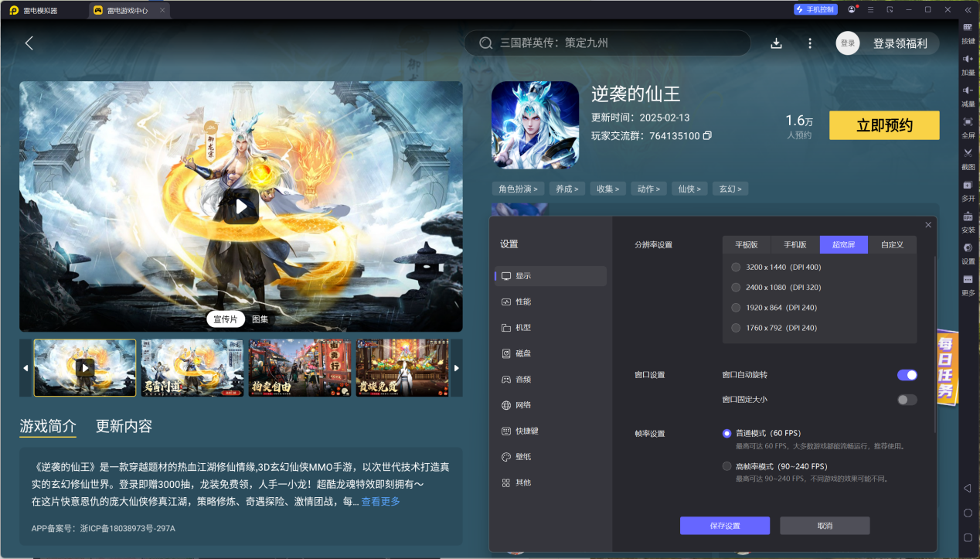The image size is (980, 559).
Task: Capture a screenshot using the 截图 icon
Action: coord(968,158)
